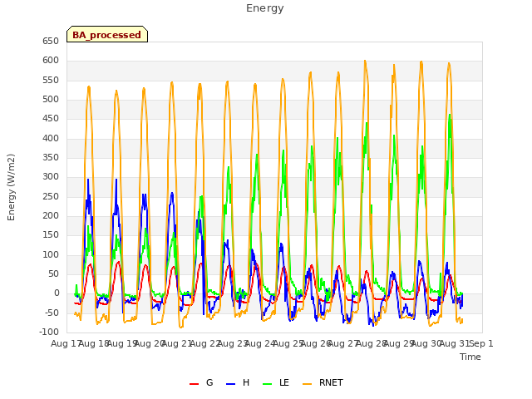
Task: Click the 650 y-axis tick label
Action: point(51,41)
